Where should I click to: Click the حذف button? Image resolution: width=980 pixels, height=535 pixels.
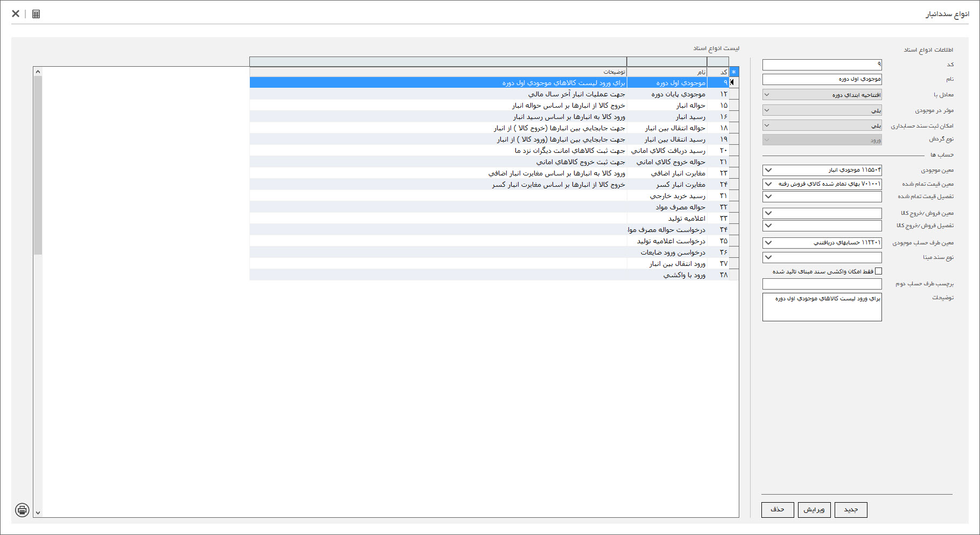coord(778,510)
